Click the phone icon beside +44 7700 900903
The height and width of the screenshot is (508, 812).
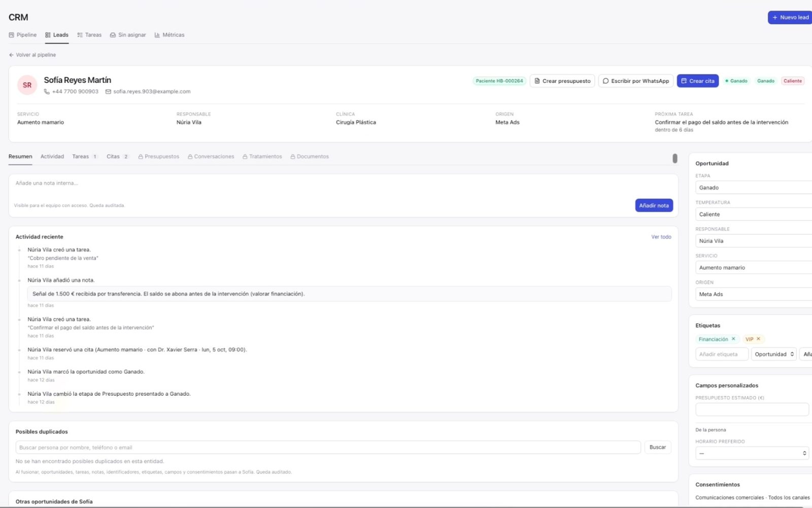pos(47,92)
